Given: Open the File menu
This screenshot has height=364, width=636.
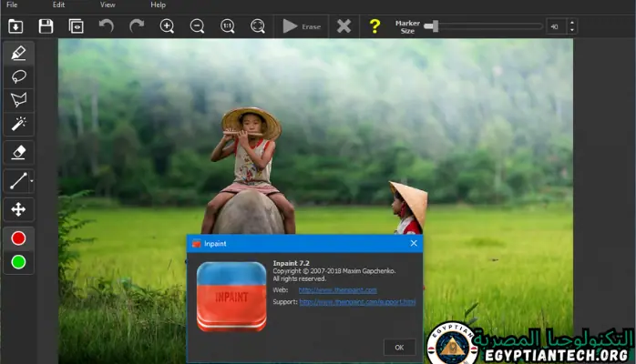Looking at the screenshot, I should pyautogui.click(x=12, y=5).
